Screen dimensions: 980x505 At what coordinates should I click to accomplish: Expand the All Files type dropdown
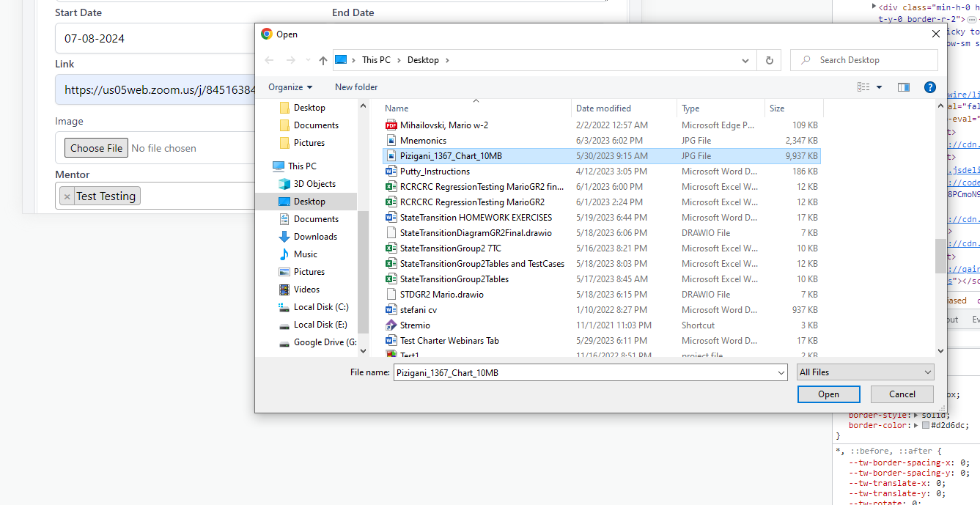865,372
